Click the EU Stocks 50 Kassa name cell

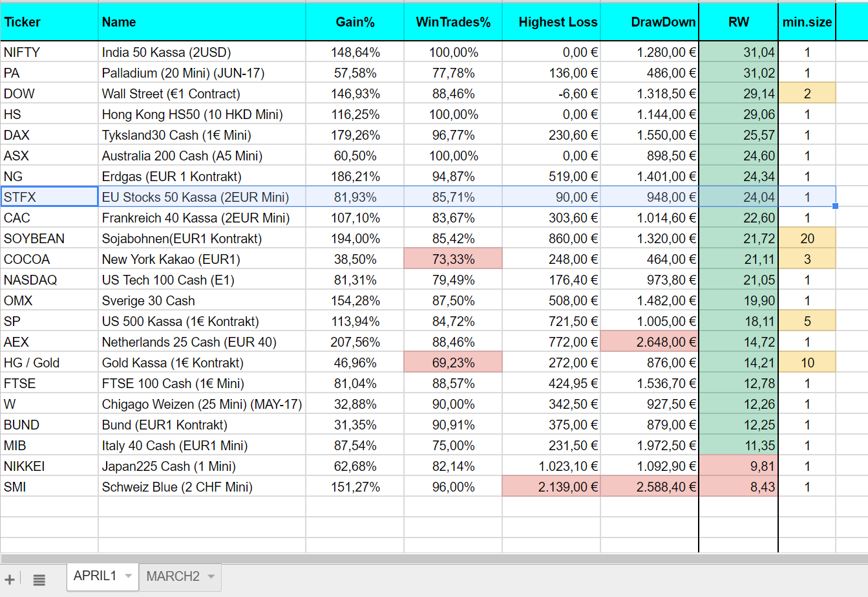point(202,197)
